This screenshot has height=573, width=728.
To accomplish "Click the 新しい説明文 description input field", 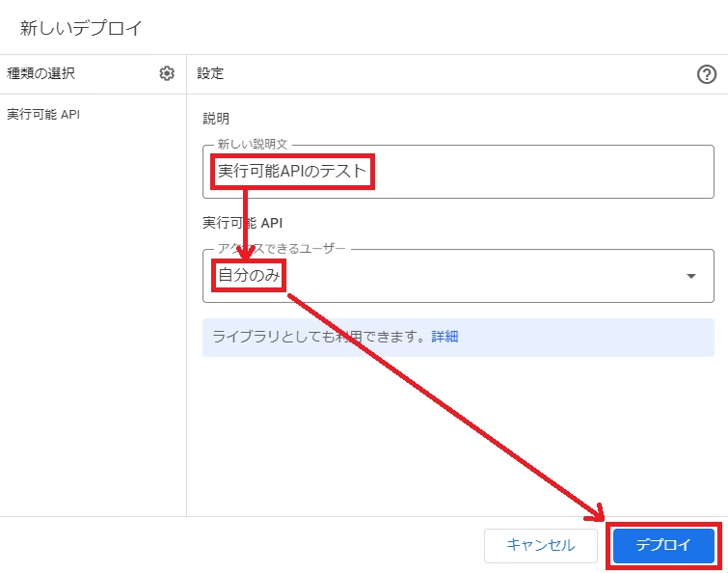I will pyautogui.click(x=458, y=172).
